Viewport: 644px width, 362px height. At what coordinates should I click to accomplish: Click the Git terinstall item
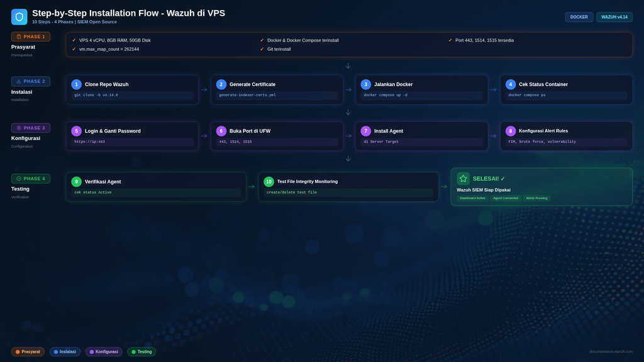(x=279, y=49)
